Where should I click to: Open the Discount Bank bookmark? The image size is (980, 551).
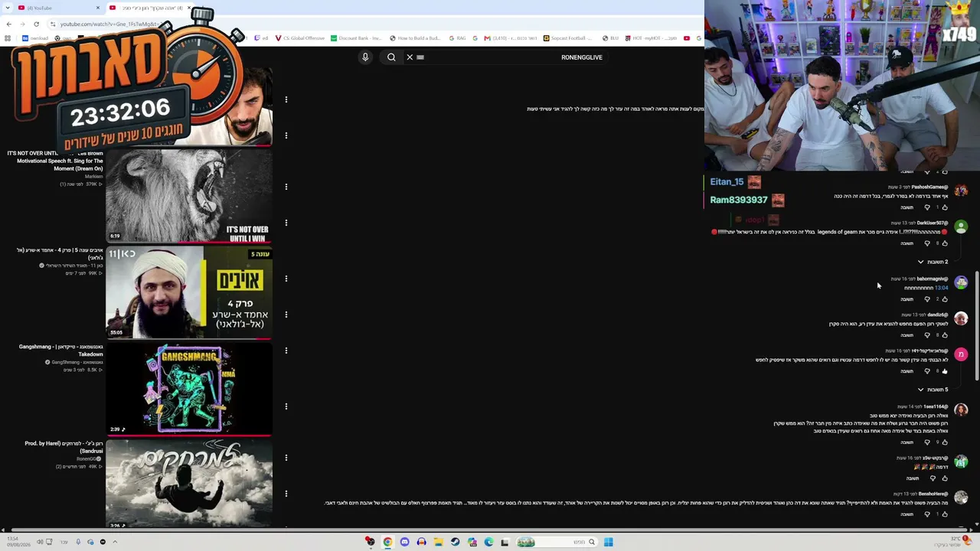pos(355,38)
